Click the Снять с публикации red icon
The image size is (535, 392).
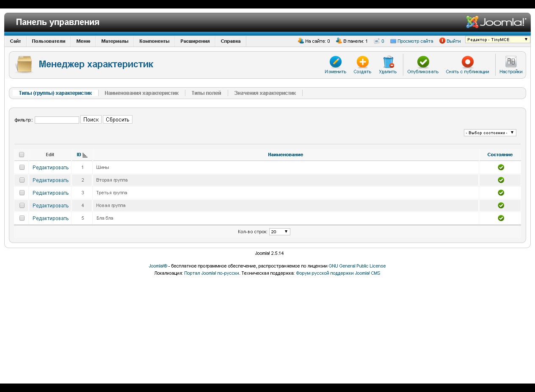pyautogui.click(x=467, y=62)
